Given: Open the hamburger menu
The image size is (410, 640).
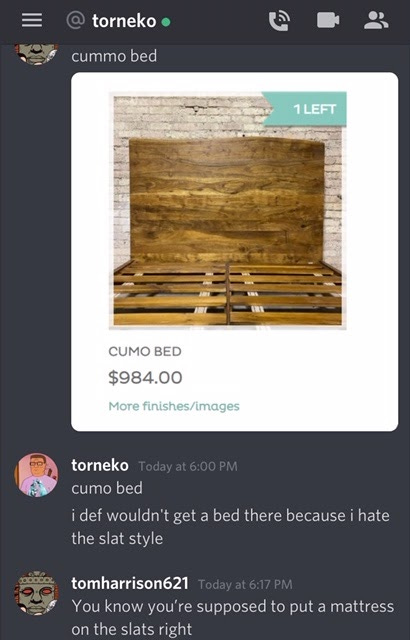Looking at the screenshot, I should [x=32, y=20].
